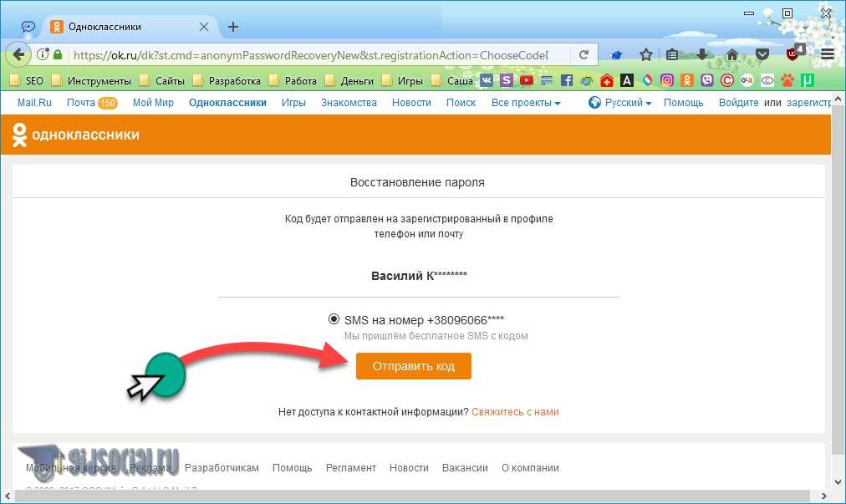This screenshot has height=504, width=846.
Task: Open the Viber bookmark icon
Action: pyautogui.click(x=707, y=81)
